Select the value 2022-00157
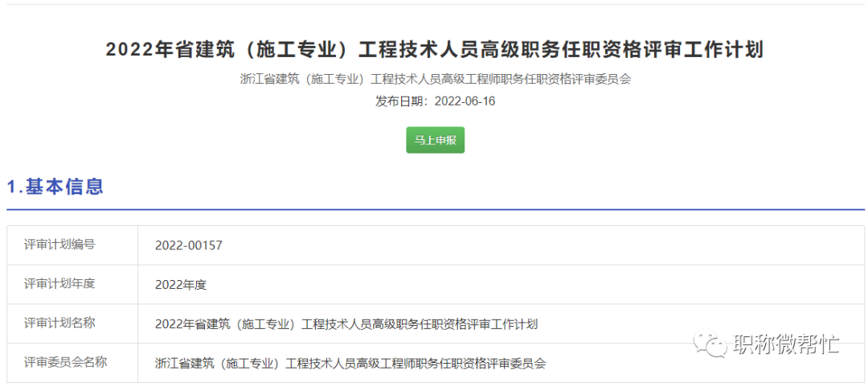868x383 pixels. [189, 245]
